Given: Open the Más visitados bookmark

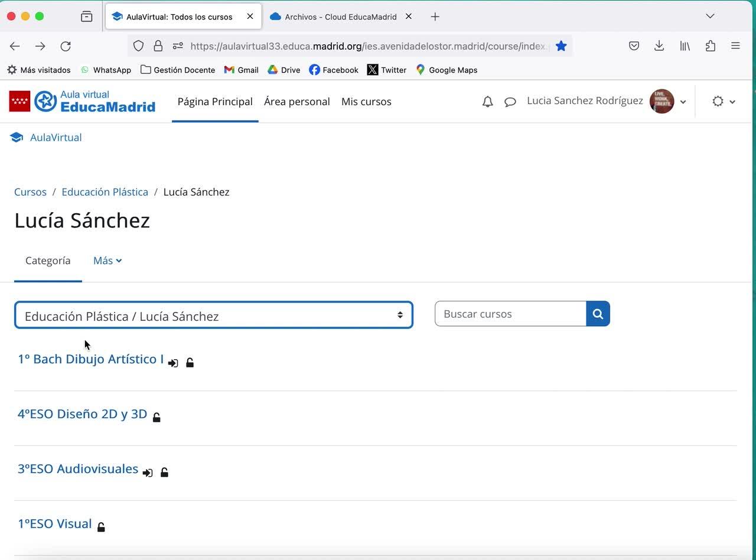Looking at the screenshot, I should (x=39, y=70).
